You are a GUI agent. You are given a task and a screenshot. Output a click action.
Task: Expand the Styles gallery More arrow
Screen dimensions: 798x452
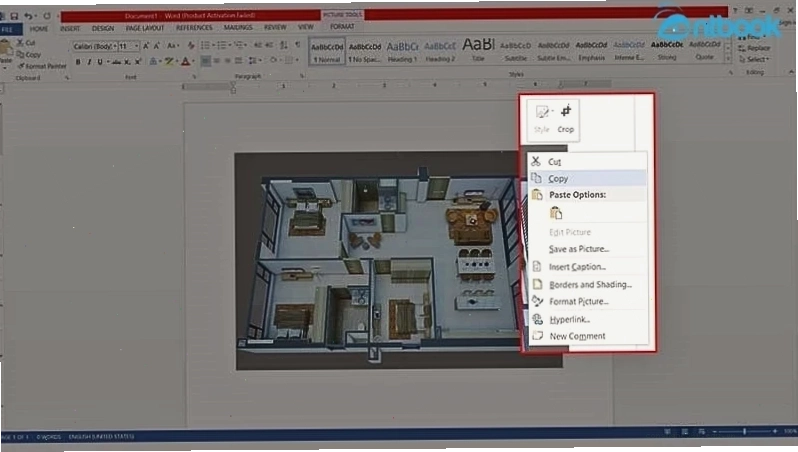(x=728, y=60)
